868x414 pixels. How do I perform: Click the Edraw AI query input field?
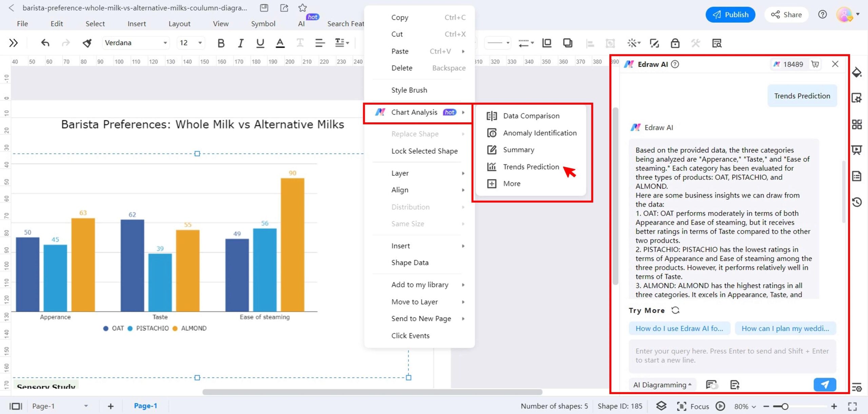[732, 355]
